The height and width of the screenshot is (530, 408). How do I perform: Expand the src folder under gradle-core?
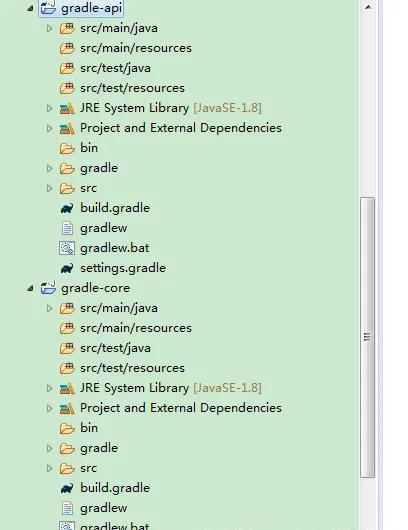click(49, 468)
